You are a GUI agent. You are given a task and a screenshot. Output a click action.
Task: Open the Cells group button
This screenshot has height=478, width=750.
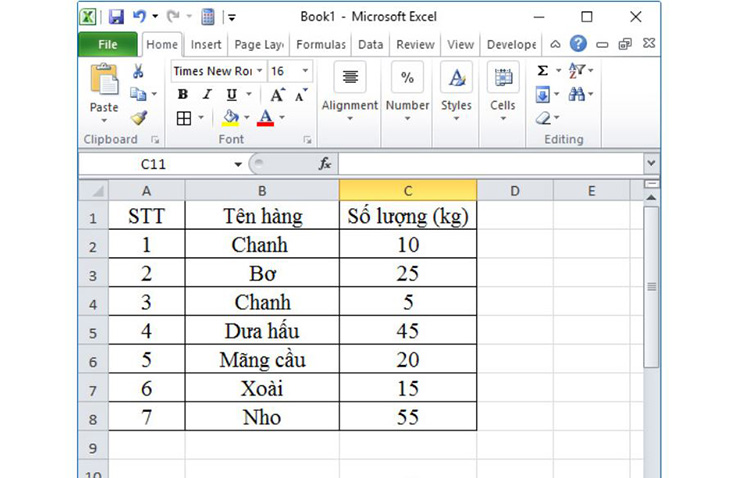[x=503, y=92]
